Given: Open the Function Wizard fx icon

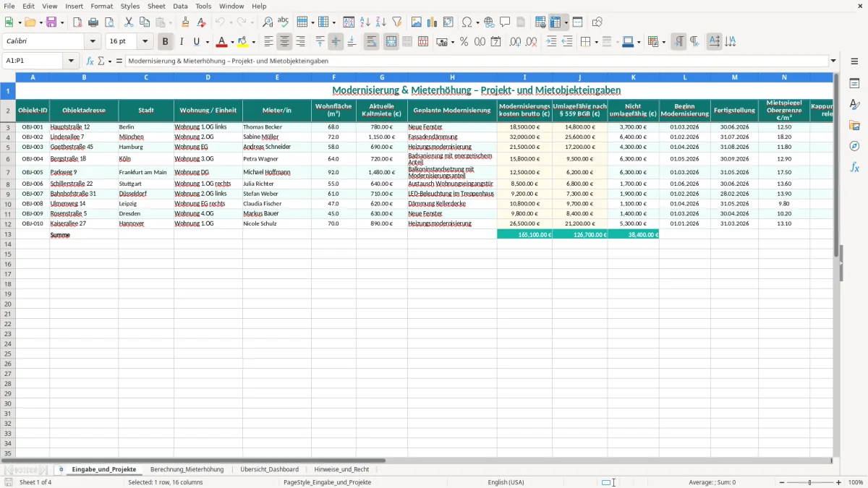Looking at the screenshot, I should click(x=90, y=61).
